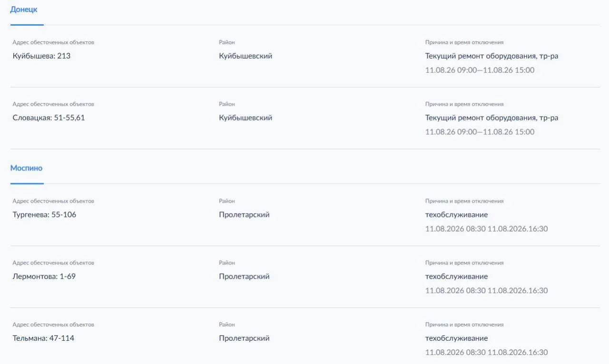609x364 pixels.
Task: Select Пролетарский district in the Лермонтова row
Action: (x=244, y=276)
